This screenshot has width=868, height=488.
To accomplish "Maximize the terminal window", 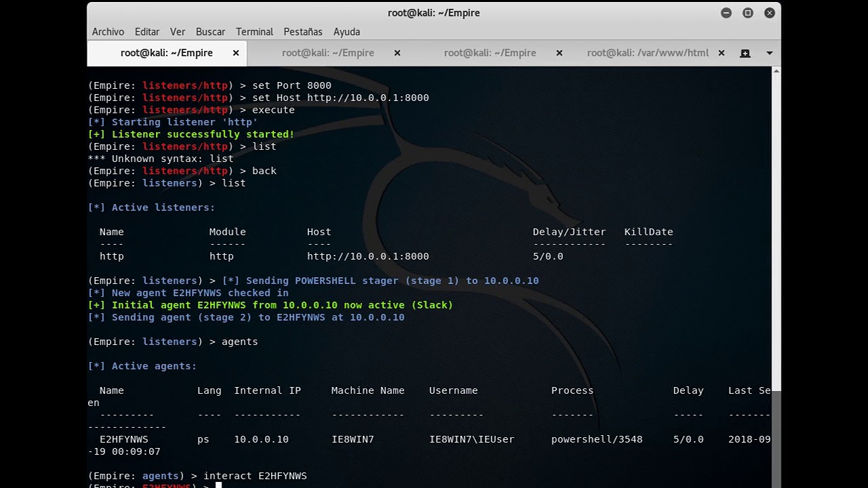I will 748,13.
